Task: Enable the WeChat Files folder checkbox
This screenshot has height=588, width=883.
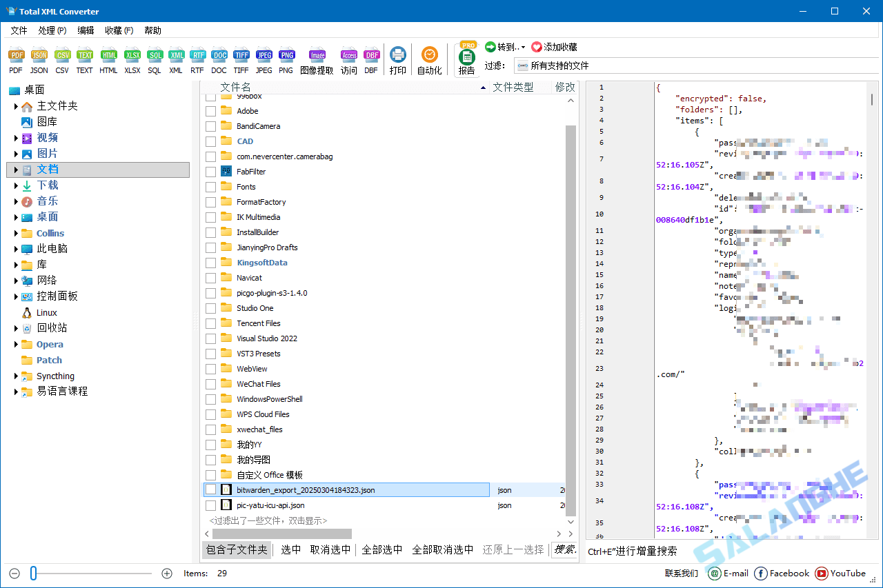Action: click(x=210, y=383)
